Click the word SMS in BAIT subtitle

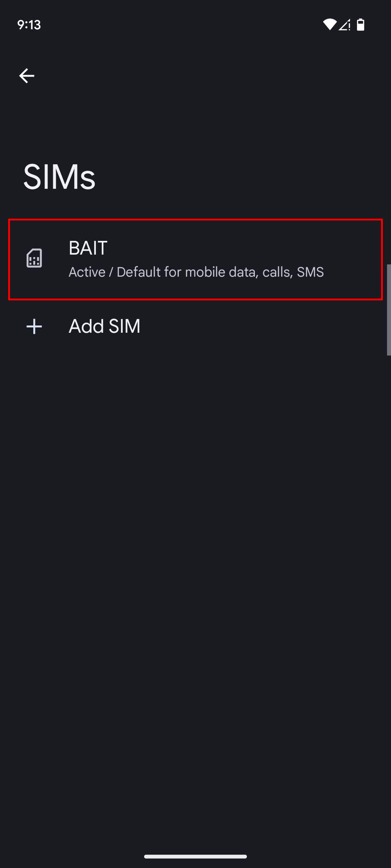click(310, 272)
